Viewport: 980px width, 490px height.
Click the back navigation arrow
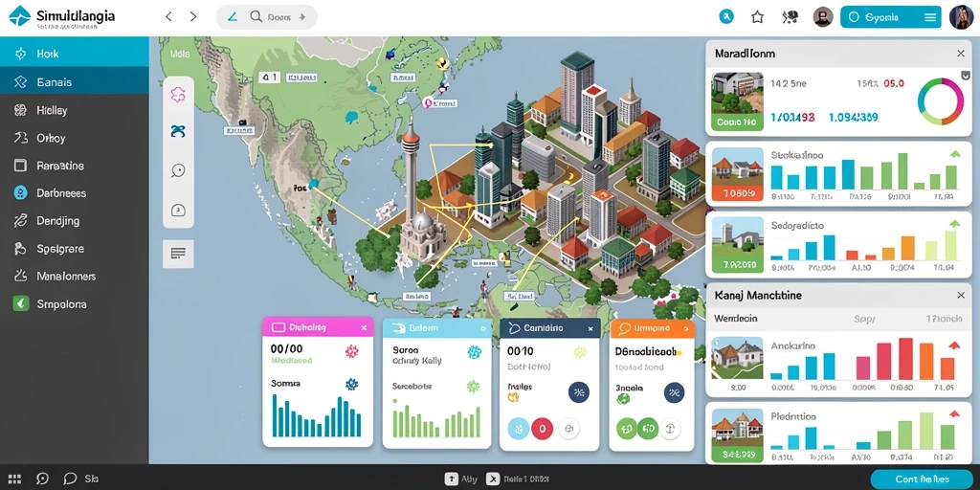pos(168,17)
